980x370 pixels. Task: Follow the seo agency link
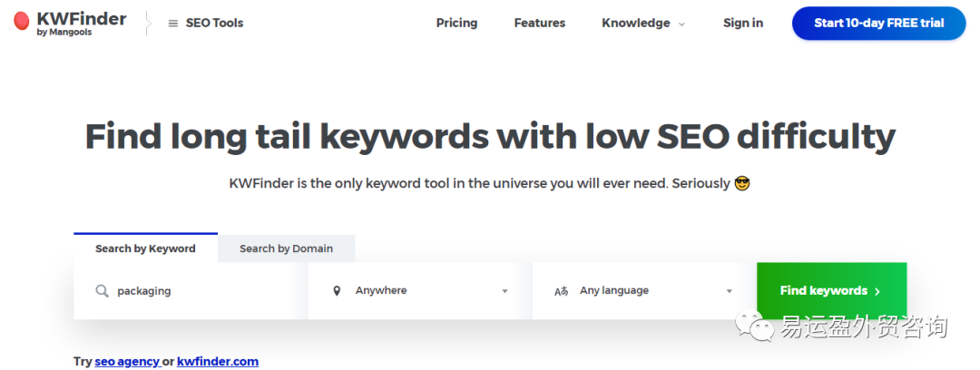127,361
